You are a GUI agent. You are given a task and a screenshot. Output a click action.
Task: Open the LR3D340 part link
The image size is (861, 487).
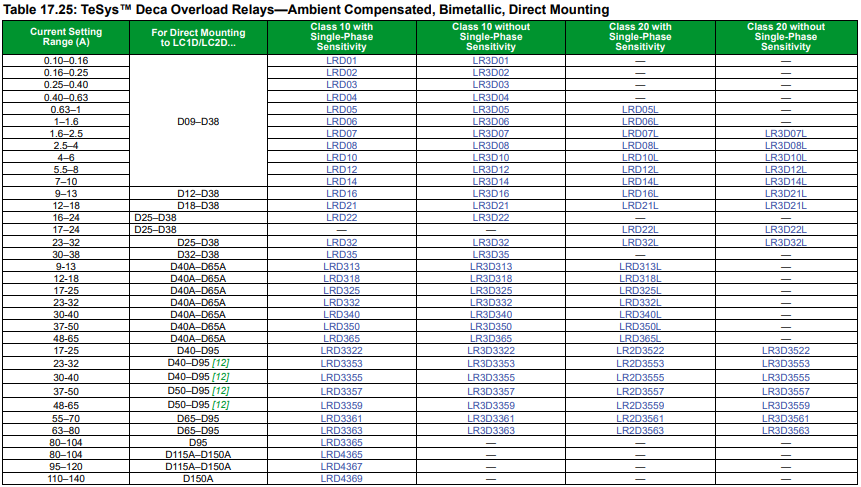point(490,314)
